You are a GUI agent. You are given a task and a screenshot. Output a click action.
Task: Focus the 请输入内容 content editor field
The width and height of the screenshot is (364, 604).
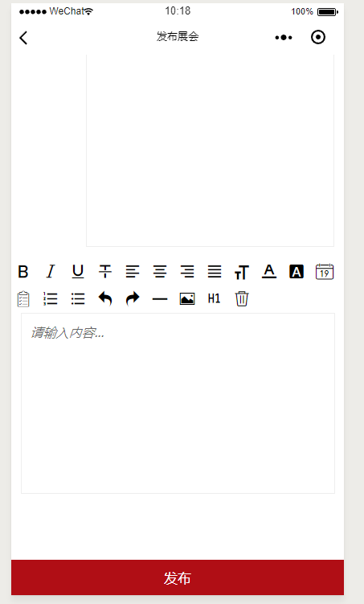point(178,403)
